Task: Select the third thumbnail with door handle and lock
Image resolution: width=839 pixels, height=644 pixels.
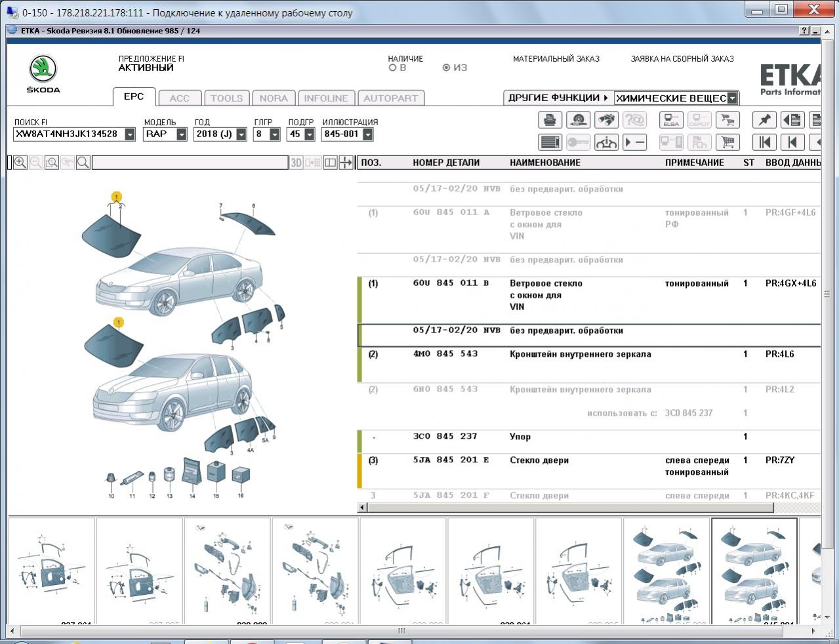Action: [x=227, y=571]
